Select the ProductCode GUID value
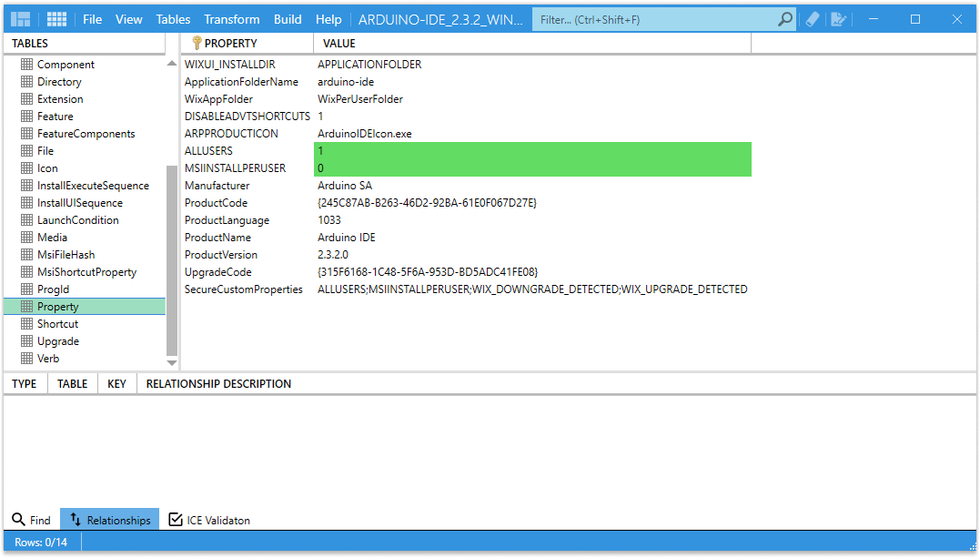Viewport: 980px width, 558px height. (427, 203)
